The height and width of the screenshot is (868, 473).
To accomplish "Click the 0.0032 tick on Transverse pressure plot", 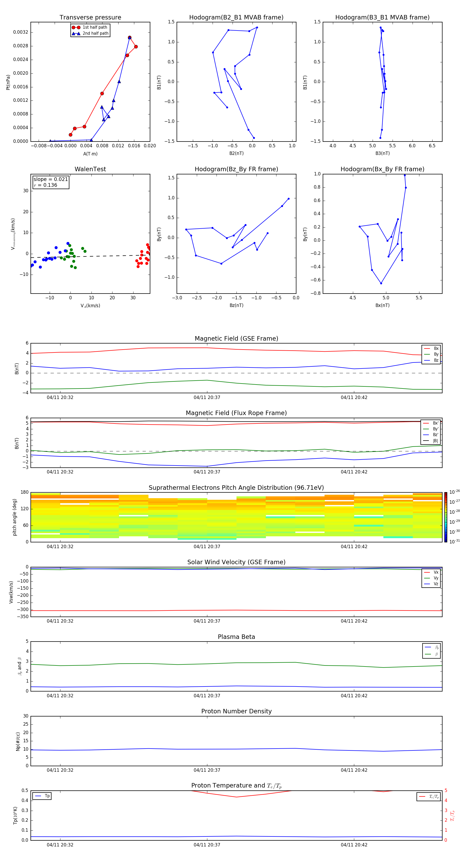I will (20, 32).
